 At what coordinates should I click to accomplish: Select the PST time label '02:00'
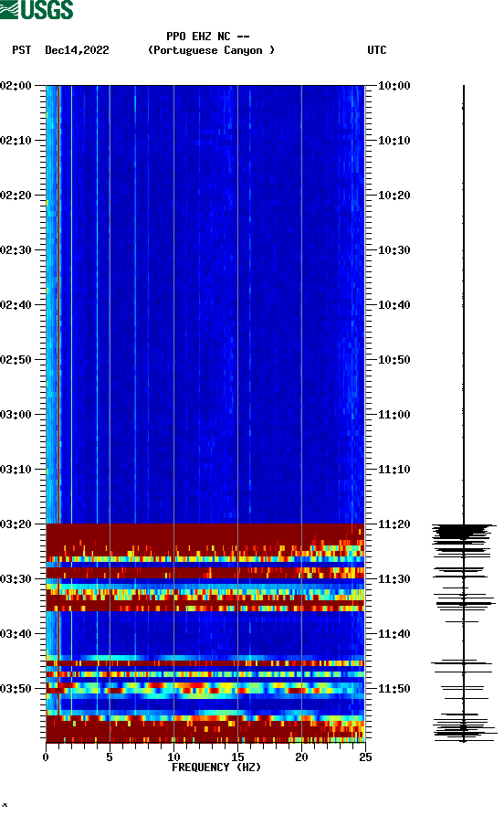(x=16, y=86)
